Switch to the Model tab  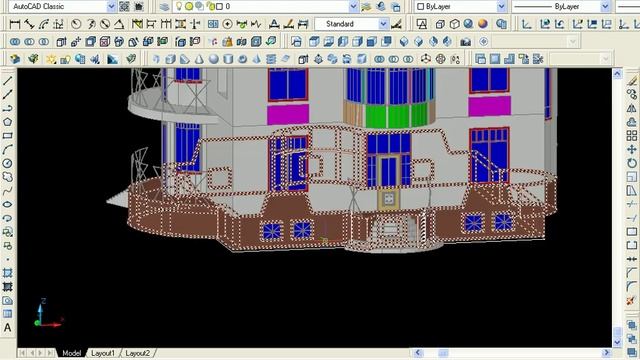point(71,353)
